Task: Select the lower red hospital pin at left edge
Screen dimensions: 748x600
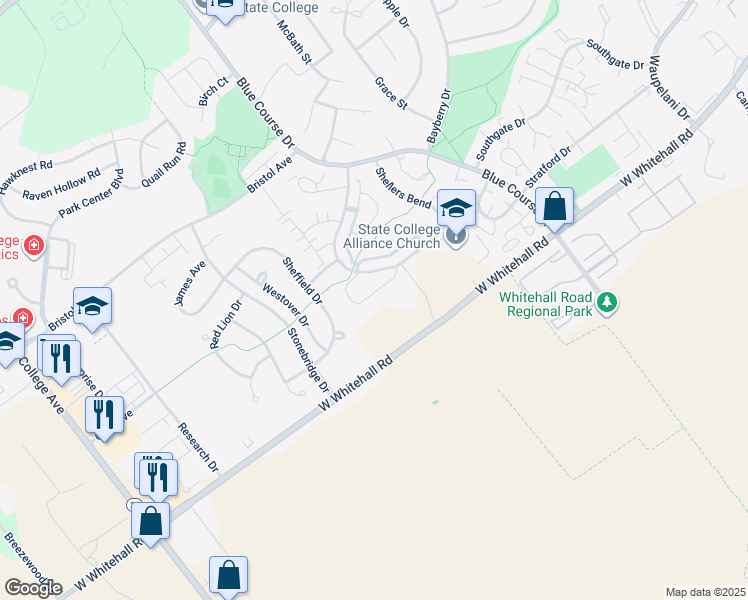Action: (x=22, y=318)
